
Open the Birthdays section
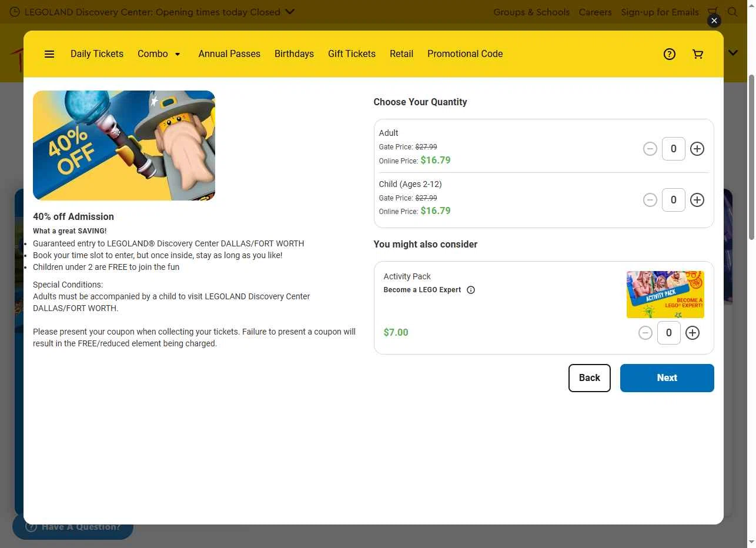point(294,54)
